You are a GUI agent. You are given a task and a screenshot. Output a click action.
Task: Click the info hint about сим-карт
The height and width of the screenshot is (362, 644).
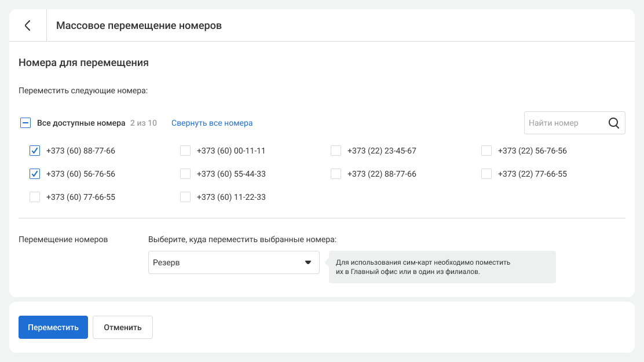pos(442,267)
